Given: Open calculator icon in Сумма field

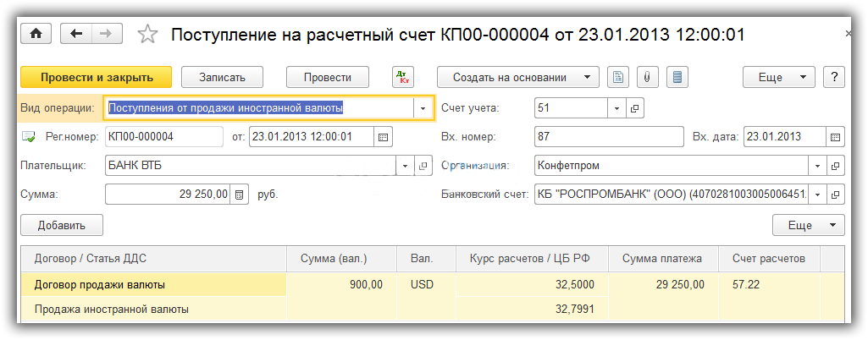Looking at the screenshot, I should (x=240, y=195).
